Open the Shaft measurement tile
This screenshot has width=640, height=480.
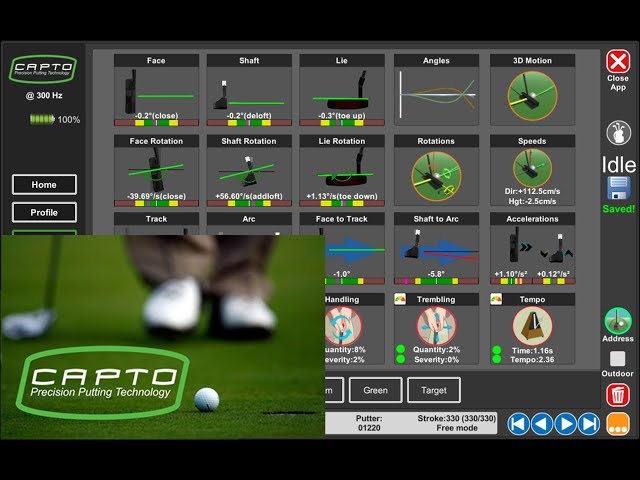[x=249, y=90]
